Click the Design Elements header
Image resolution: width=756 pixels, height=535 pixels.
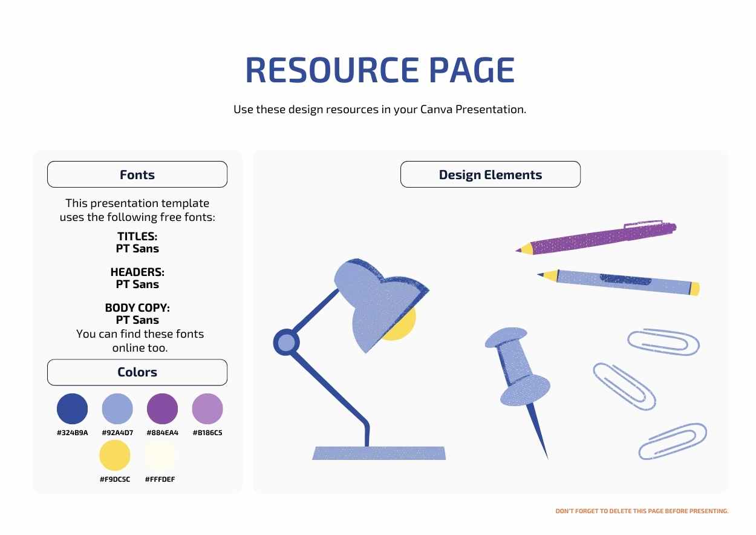click(490, 175)
